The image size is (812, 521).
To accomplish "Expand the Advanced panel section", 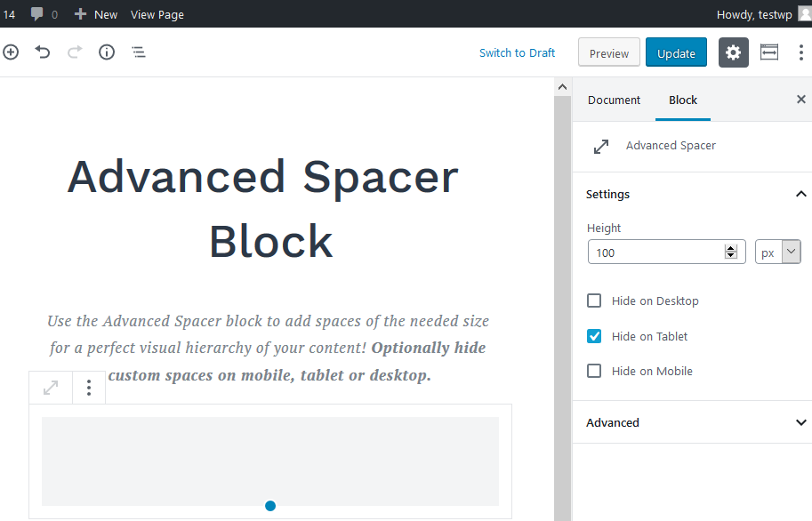I will [x=800, y=422].
